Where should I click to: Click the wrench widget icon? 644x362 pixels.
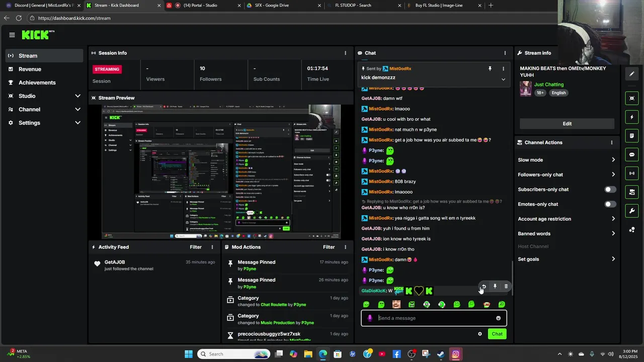632,211
